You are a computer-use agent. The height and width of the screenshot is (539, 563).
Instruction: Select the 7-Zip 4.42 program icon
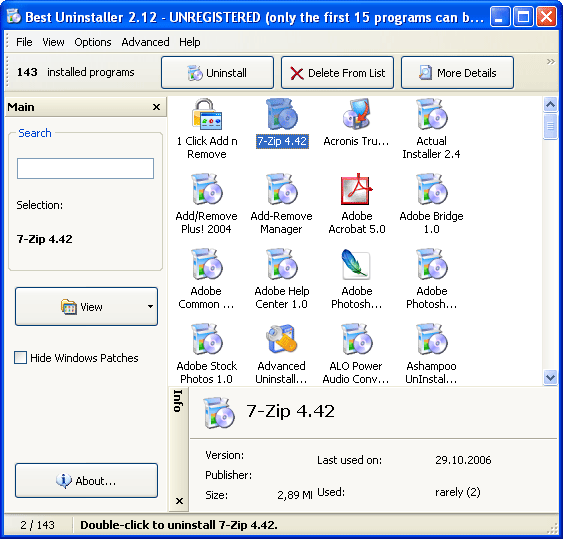[282, 115]
